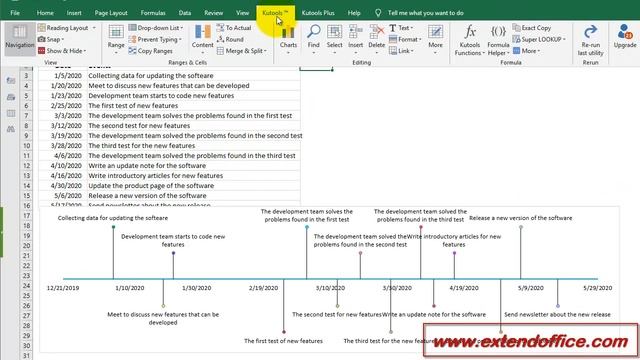Click Re-run last utility icon
Viewport: 640px width, 360px height.
point(590,32)
